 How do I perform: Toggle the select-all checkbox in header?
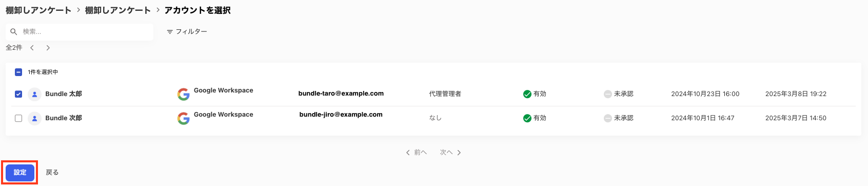[x=18, y=72]
